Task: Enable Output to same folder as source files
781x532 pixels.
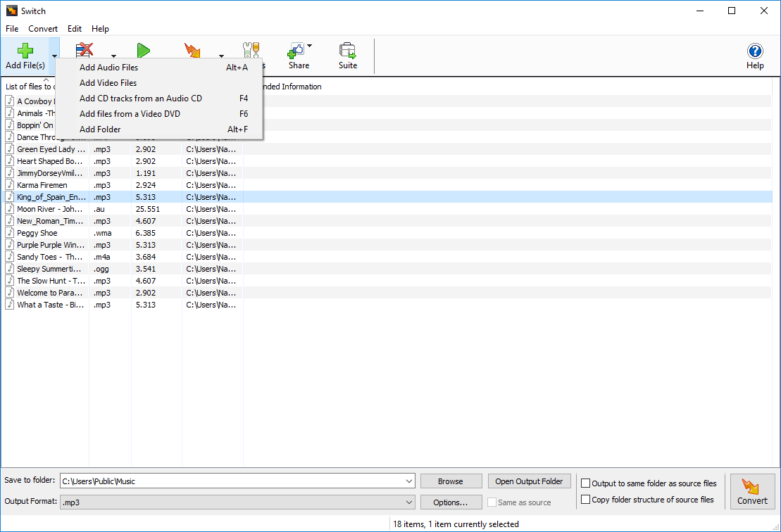Action: 585,483
